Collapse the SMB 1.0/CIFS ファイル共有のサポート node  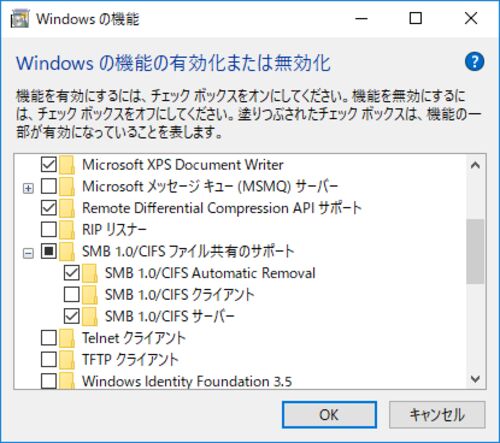[x=28, y=254]
